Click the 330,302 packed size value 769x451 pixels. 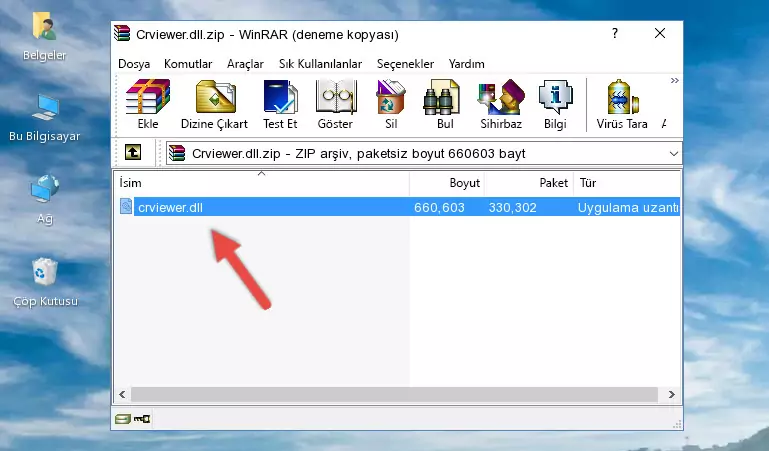point(512,207)
